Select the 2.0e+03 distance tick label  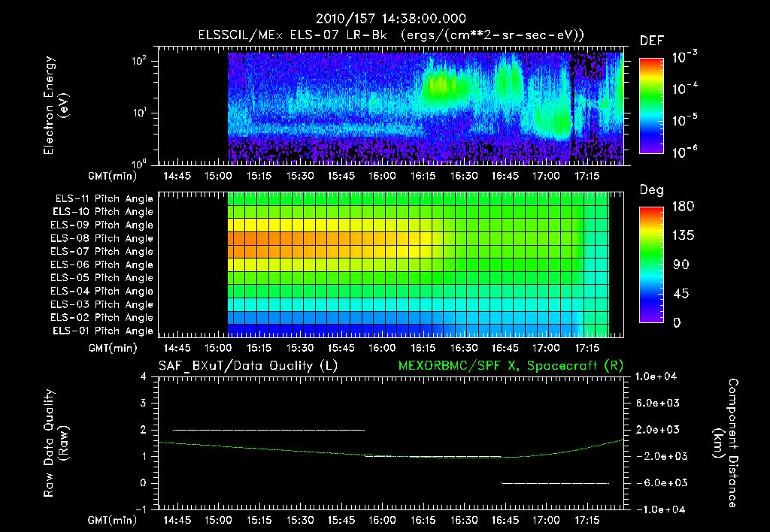coord(658,429)
